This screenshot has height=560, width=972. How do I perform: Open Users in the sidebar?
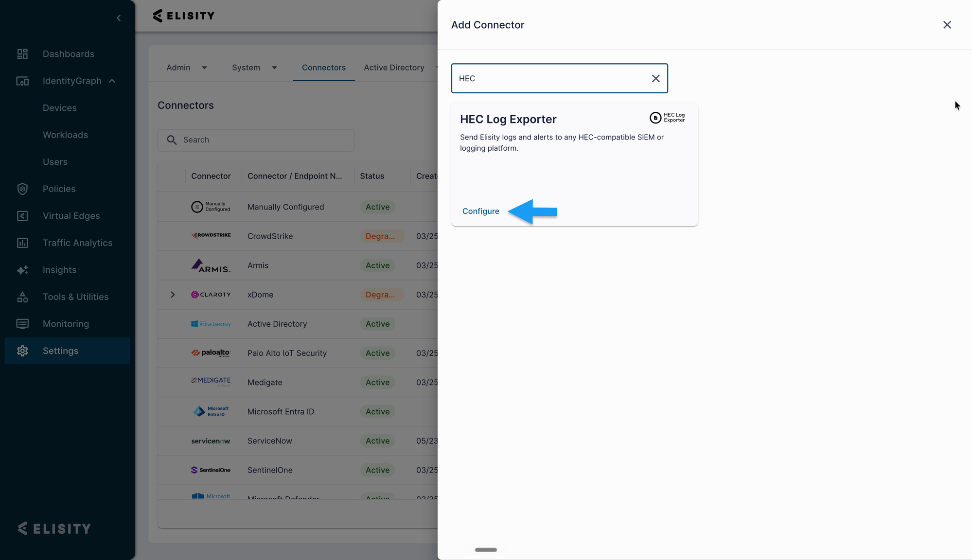pos(55,162)
